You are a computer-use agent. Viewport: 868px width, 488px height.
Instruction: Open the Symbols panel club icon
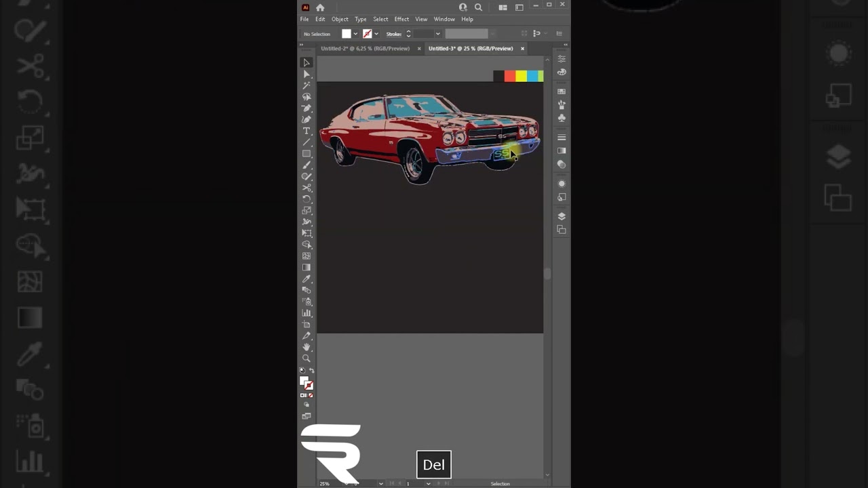click(x=561, y=118)
